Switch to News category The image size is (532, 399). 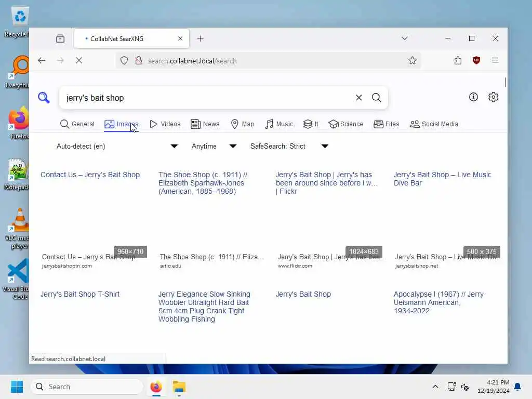click(205, 124)
